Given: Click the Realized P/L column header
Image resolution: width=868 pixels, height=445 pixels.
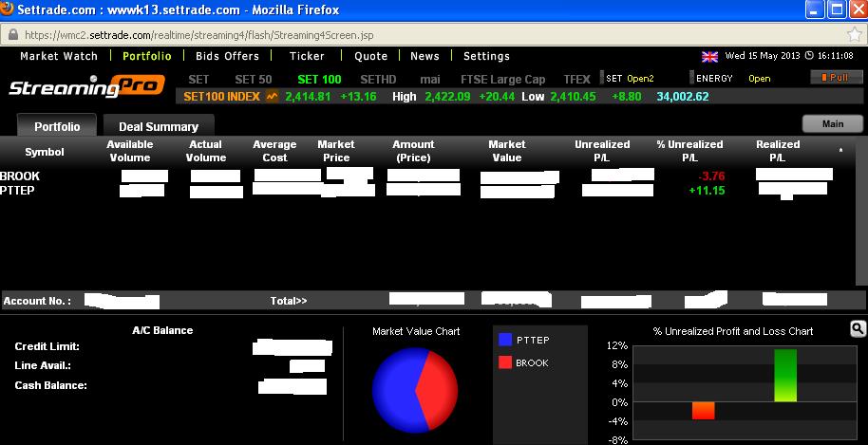Looking at the screenshot, I should click(x=778, y=151).
